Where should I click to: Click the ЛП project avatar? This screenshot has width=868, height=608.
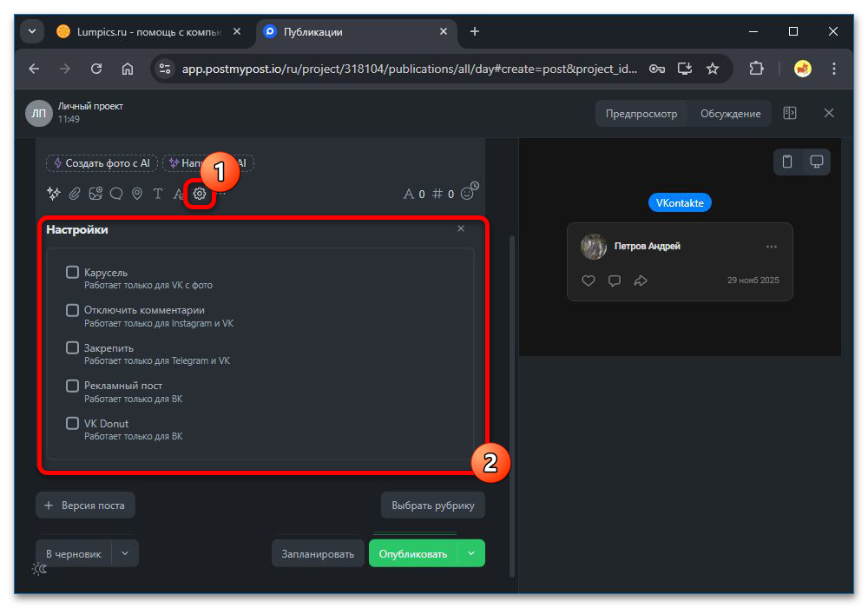[x=39, y=113]
